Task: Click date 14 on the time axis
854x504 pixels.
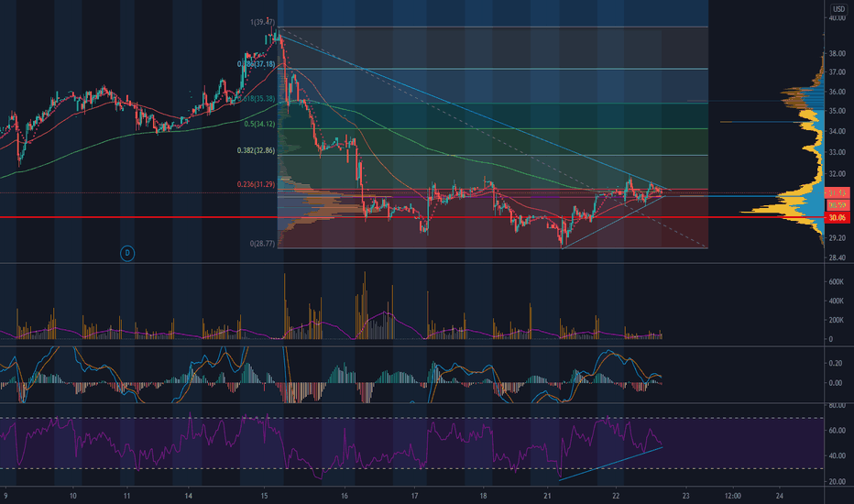Action: click(188, 496)
